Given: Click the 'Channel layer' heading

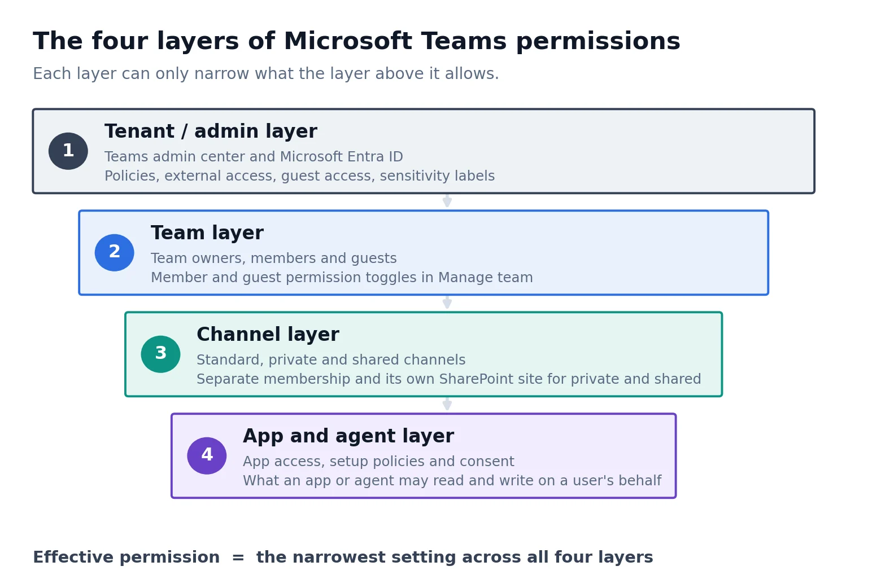Looking at the screenshot, I should (x=268, y=335).
